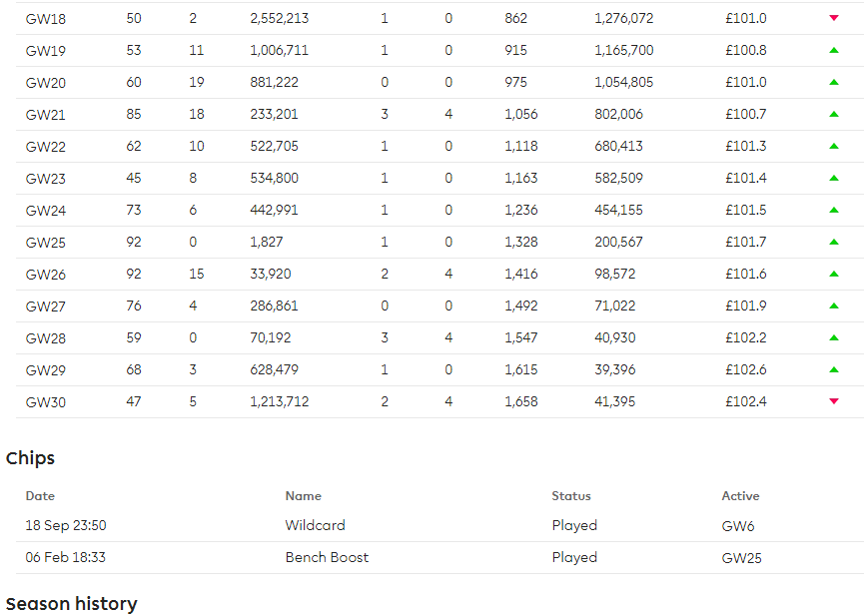Click the green up arrow for GW26
The image size is (864, 616).
834,274
